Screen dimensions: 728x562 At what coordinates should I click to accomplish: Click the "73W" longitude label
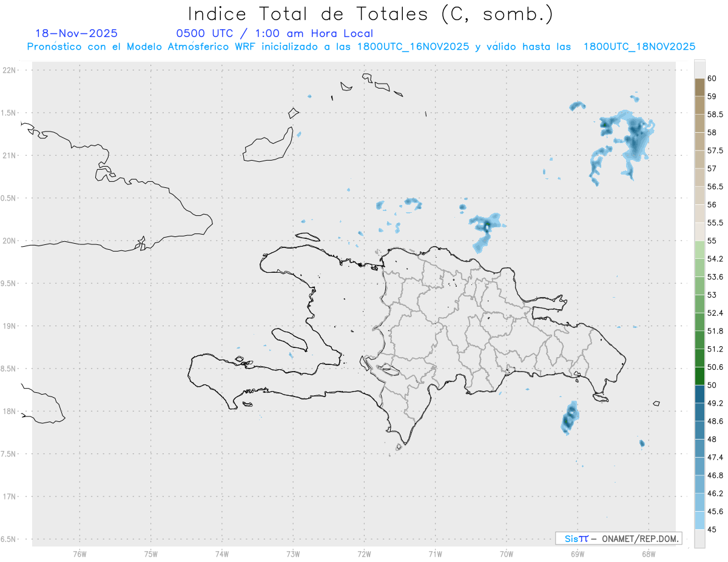(293, 554)
